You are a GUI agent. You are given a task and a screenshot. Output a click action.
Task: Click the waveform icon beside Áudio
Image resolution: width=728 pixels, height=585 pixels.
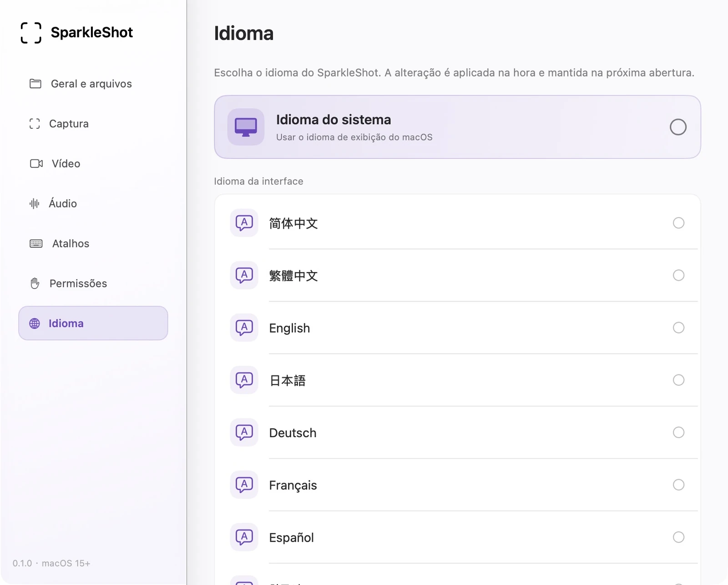pos(35,203)
